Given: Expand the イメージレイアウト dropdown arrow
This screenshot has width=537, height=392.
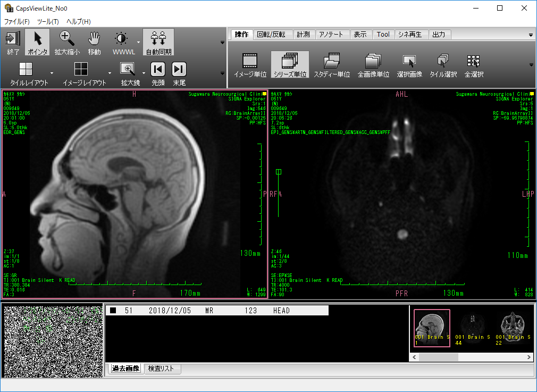Looking at the screenshot, I should click(x=110, y=73).
